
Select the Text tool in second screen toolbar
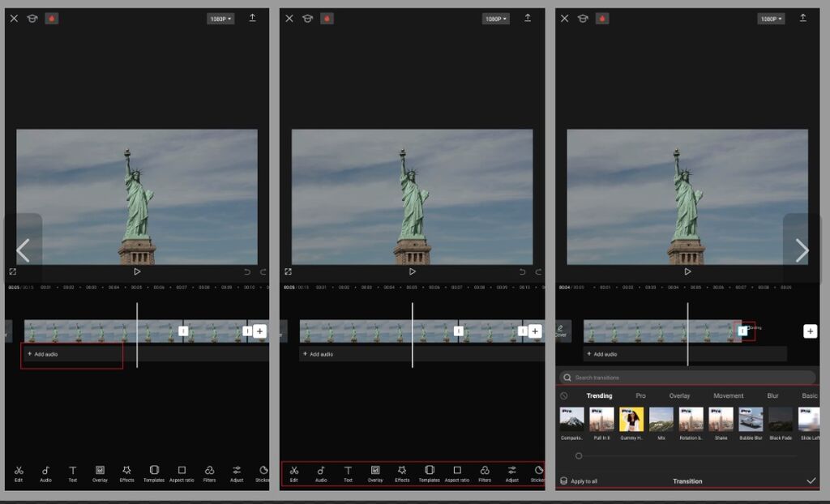pyautogui.click(x=348, y=473)
